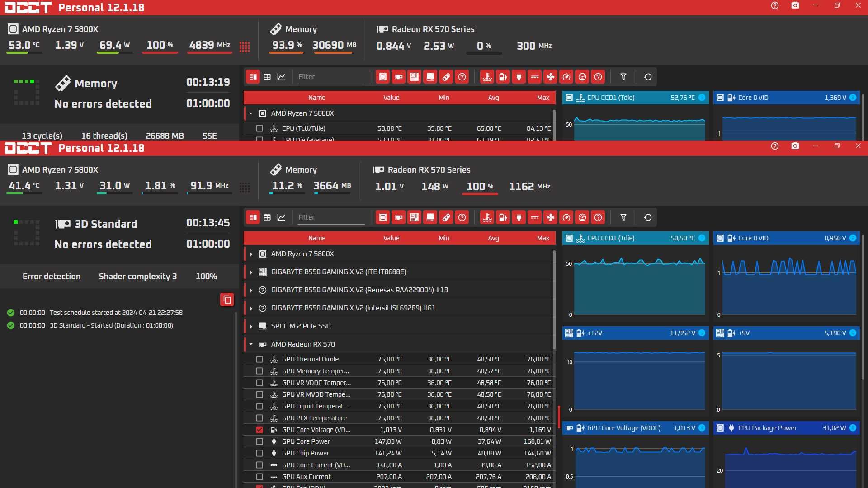
Task: Sort by Name column in 3D Standard window
Action: [x=317, y=238]
